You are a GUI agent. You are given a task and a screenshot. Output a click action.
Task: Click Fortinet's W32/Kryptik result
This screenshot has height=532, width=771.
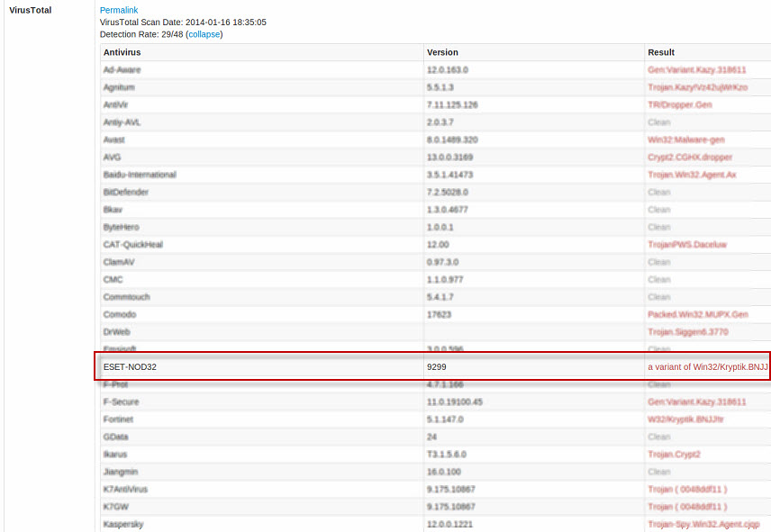[x=685, y=419]
